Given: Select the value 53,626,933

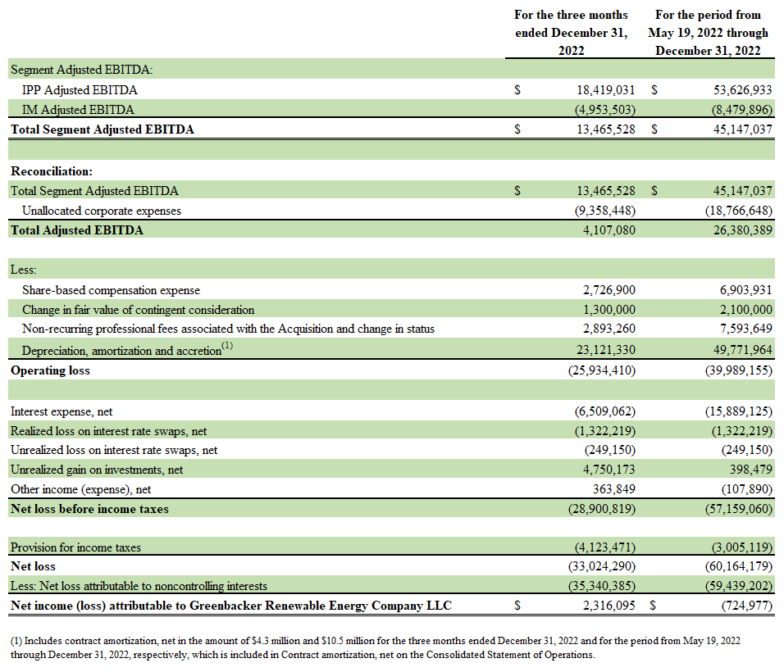Looking at the screenshot, I should (x=742, y=90).
